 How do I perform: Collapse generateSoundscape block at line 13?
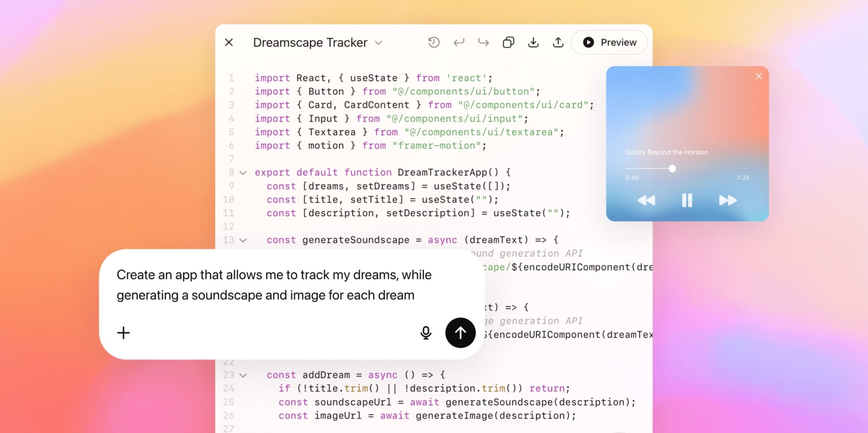[243, 240]
